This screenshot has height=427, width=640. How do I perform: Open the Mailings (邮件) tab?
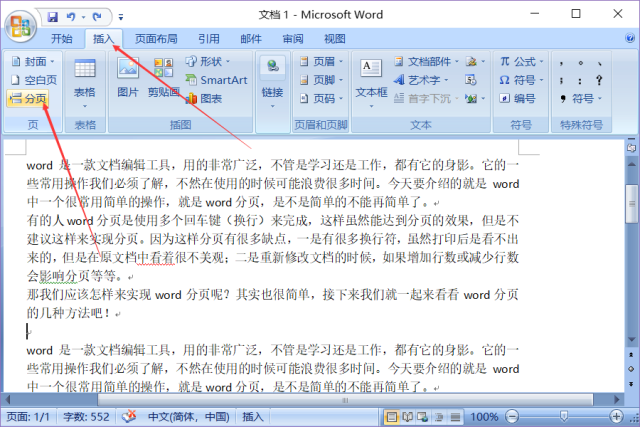click(251, 39)
